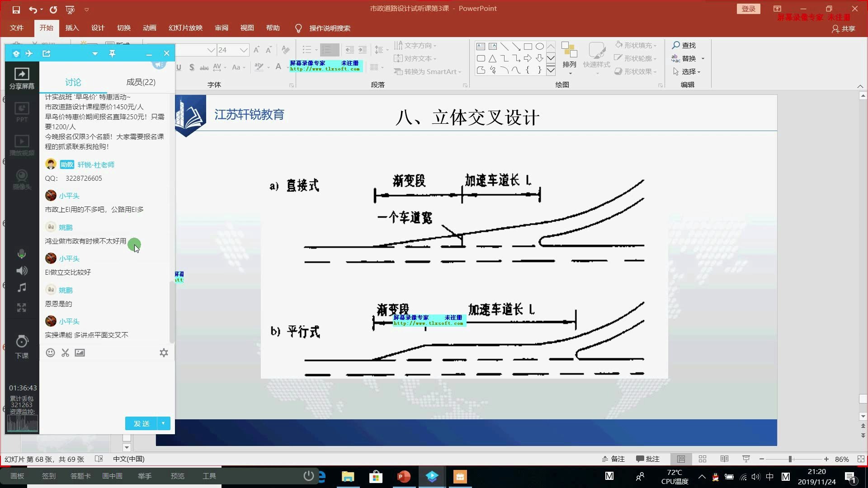This screenshot has height=488, width=868.
Task: Adjust the zoom slider handle
Action: pos(790,459)
